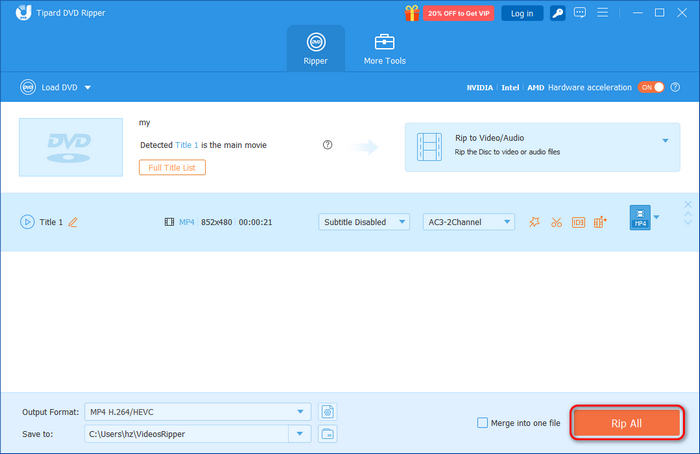
Task: Click the register key icon
Action: 558,13
